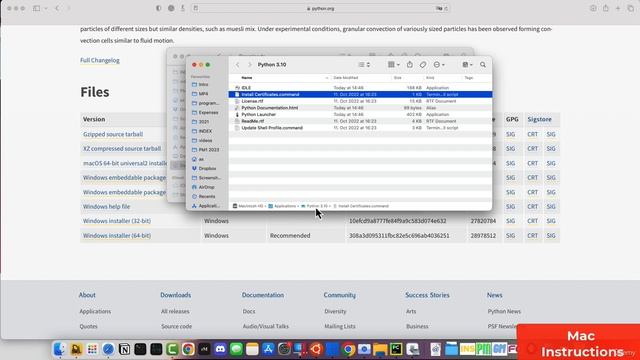Viewport: 640px width, 360px height.
Task: Select Install Certificates.command file
Action: tap(360, 94)
